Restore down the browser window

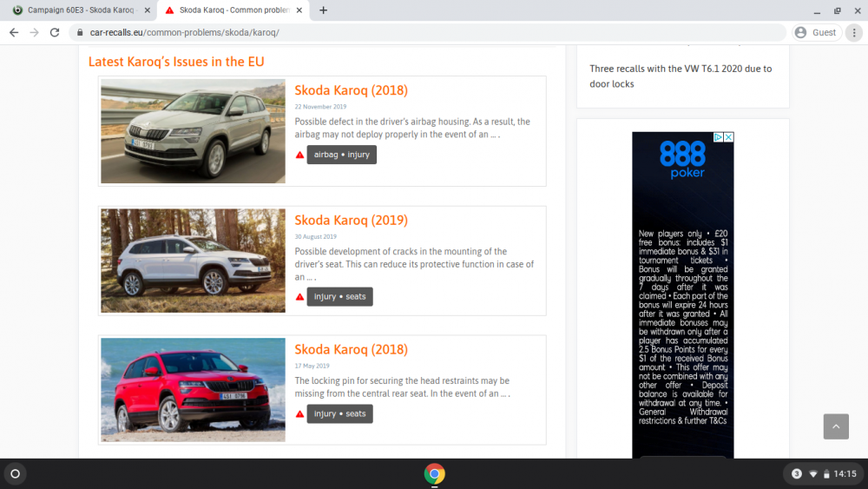838,10
